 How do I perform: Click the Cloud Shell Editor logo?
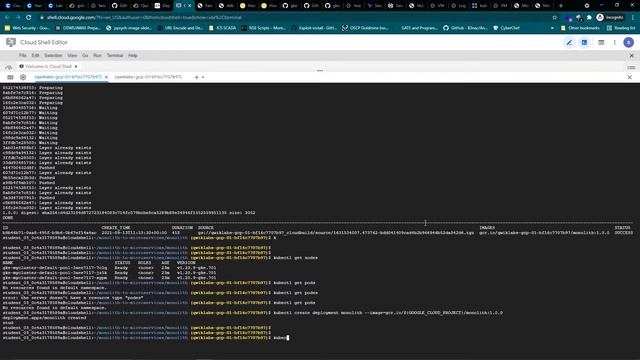(11, 42)
